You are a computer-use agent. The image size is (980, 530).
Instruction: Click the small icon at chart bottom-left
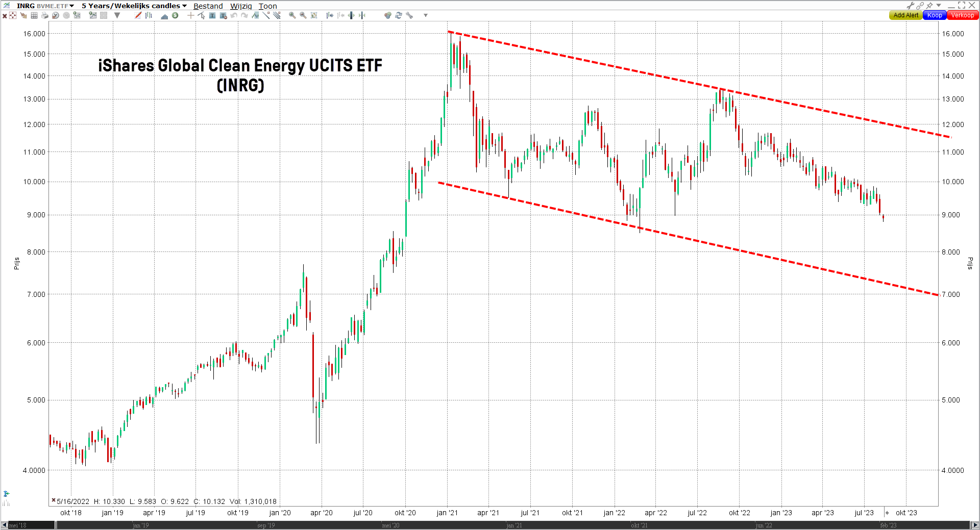[x=6, y=494]
